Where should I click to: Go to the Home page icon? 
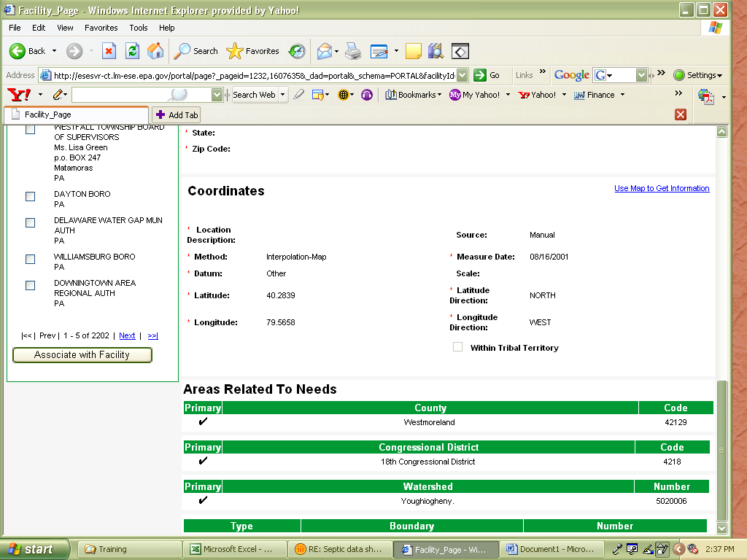155,51
